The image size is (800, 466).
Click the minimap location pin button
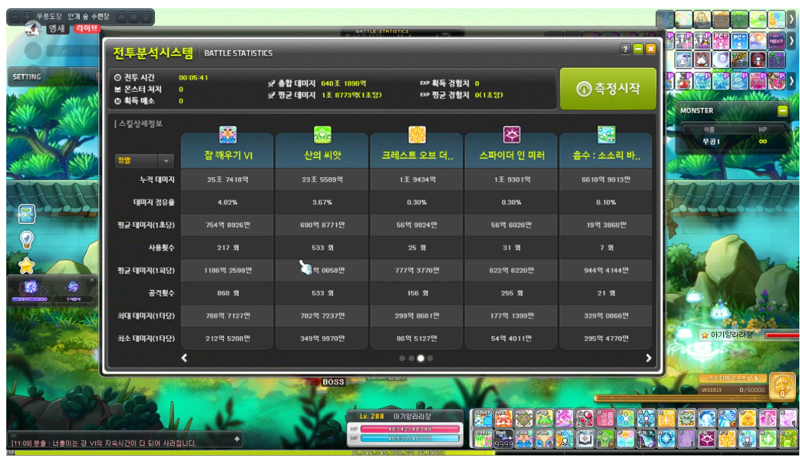pos(146,17)
